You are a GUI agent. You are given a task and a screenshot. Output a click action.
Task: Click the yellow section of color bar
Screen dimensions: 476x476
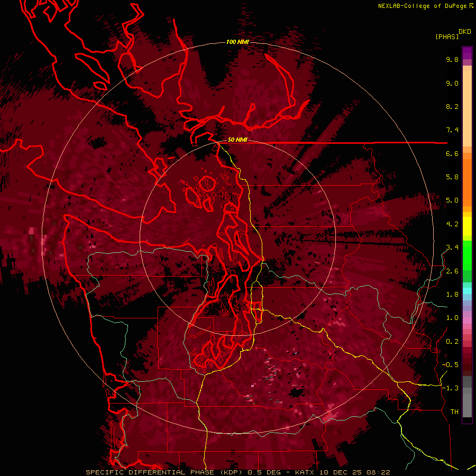tap(467, 226)
